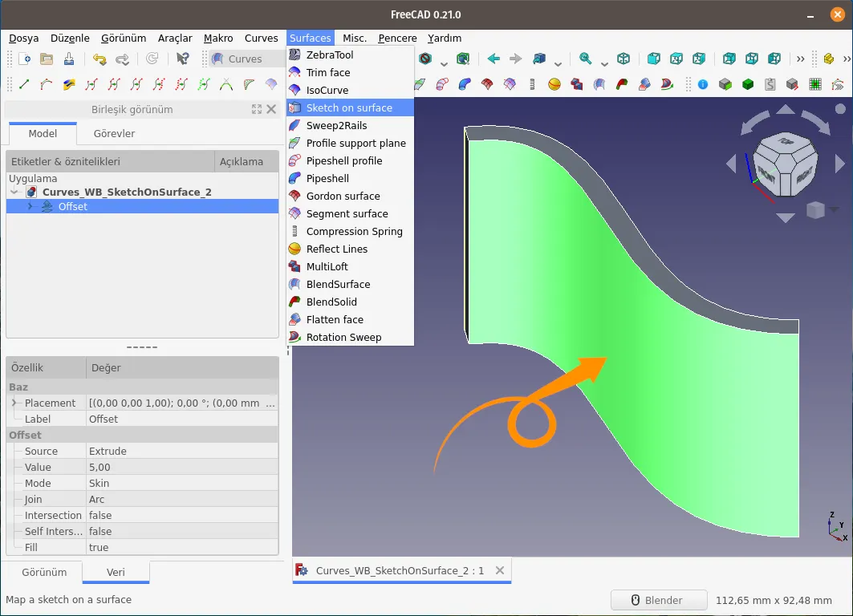The height and width of the screenshot is (616, 853).
Task: Click the new document icon
Action: click(x=25, y=59)
